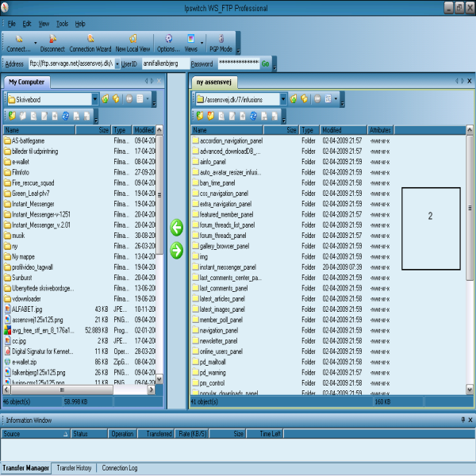Pin the Information Window
Screen dimensions: 476x476
tap(463, 420)
